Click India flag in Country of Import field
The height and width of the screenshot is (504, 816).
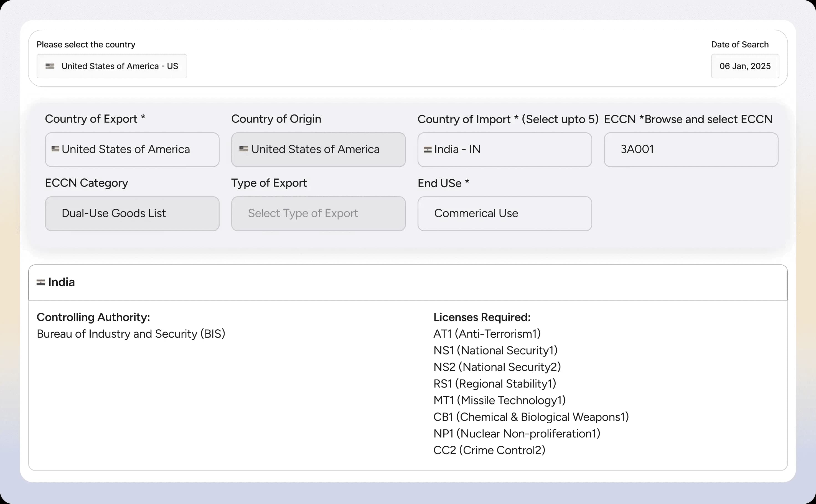428,150
